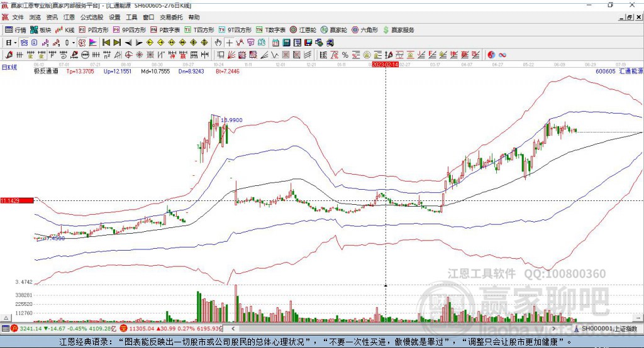Screen dimensions: 644x348
Task: Click the 深 Shenzhen index status entry
Action: pos(171,329)
